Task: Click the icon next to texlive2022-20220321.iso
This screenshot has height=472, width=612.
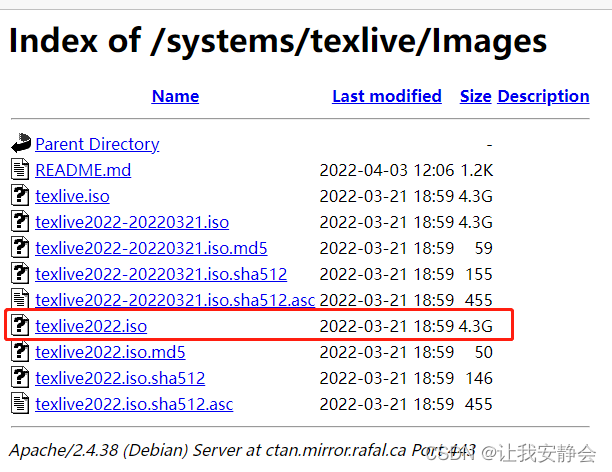Action: click(20, 221)
